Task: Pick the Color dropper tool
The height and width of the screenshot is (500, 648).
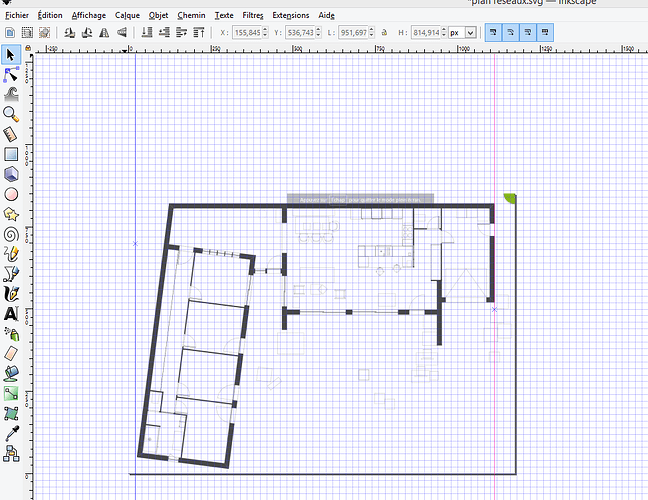Action: [x=11, y=432]
